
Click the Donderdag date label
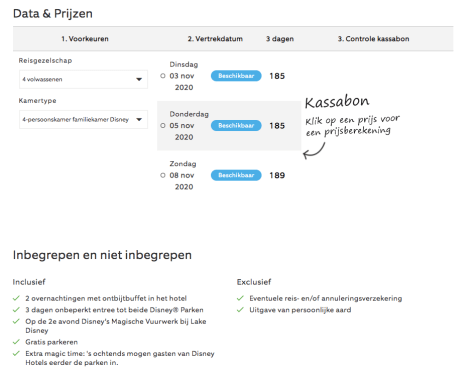pyautogui.click(x=189, y=114)
